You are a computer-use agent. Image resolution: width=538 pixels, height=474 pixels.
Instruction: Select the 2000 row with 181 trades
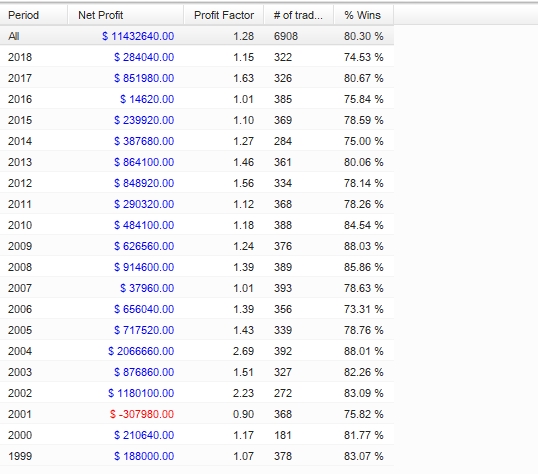point(197,435)
